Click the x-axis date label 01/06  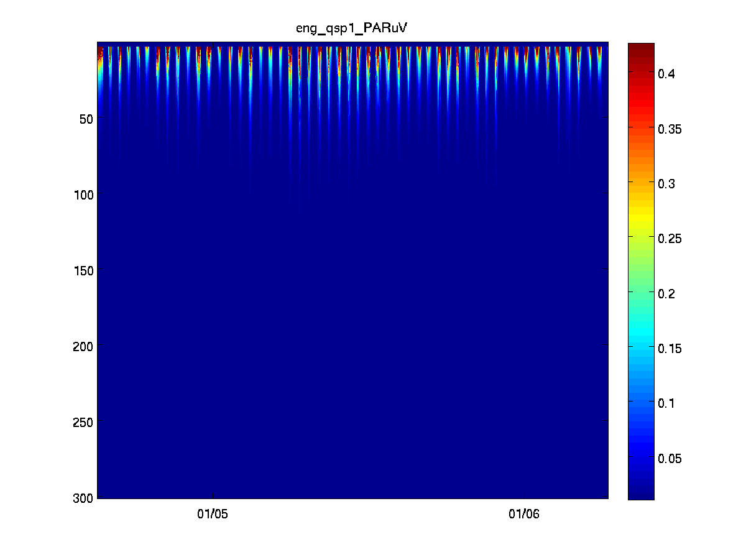click(524, 514)
